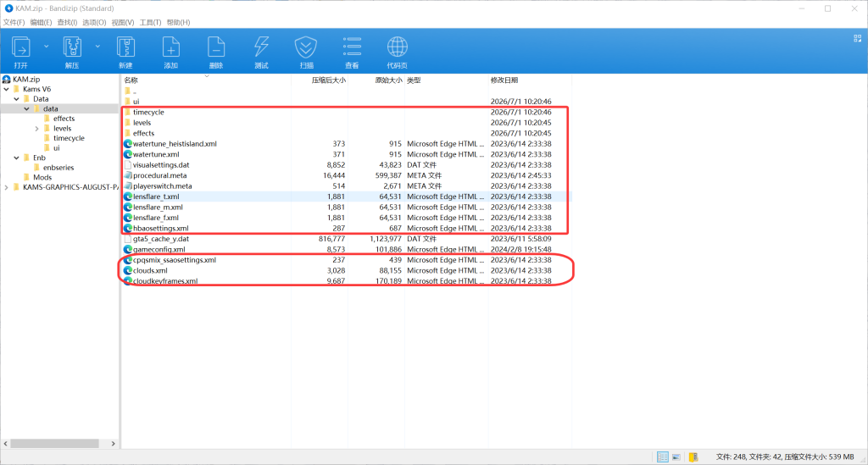
Task: Select the levels folder in file list
Action: pos(347,123)
